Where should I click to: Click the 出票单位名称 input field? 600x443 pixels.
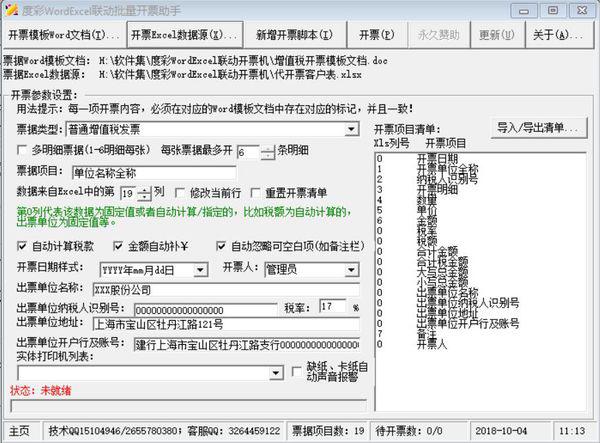tap(226, 290)
